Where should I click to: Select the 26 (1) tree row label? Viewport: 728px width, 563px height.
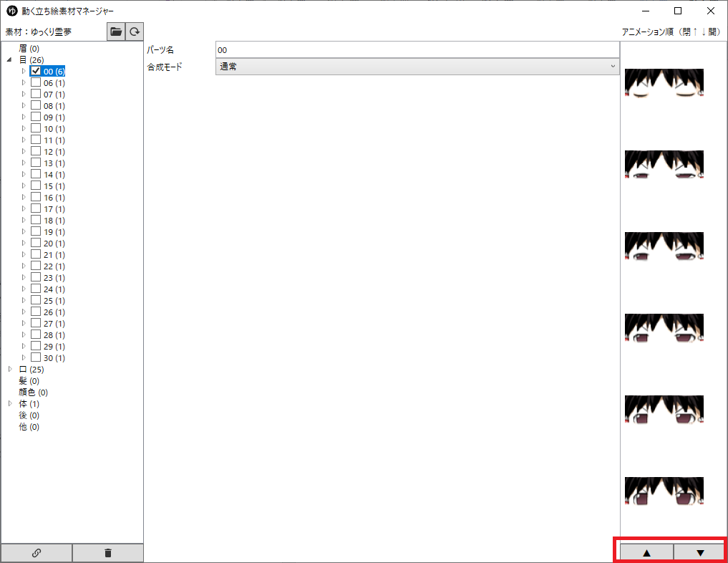tap(54, 312)
